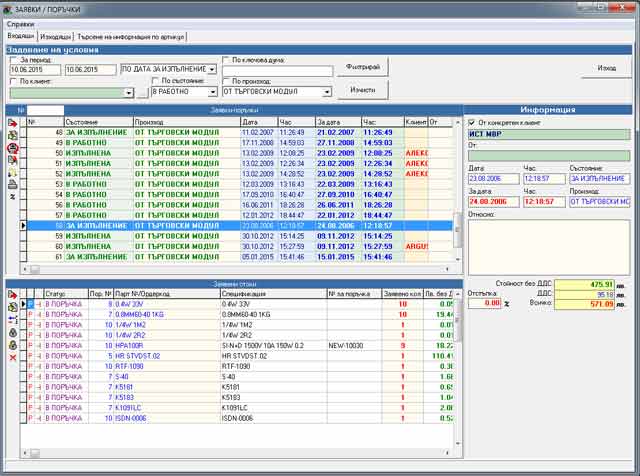Click the sigma sum icon in requests toolbar
The image size is (640, 476).
click(x=12, y=198)
